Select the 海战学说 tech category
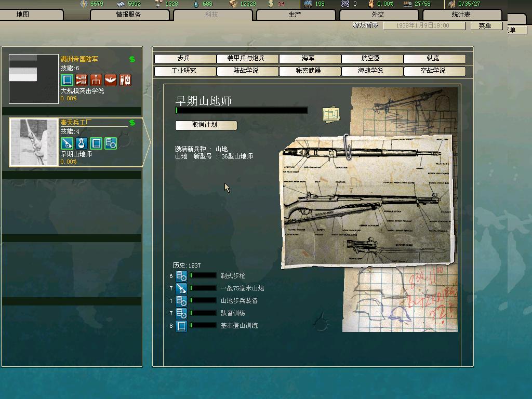The width and height of the screenshot is (532, 399). click(372, 71)
